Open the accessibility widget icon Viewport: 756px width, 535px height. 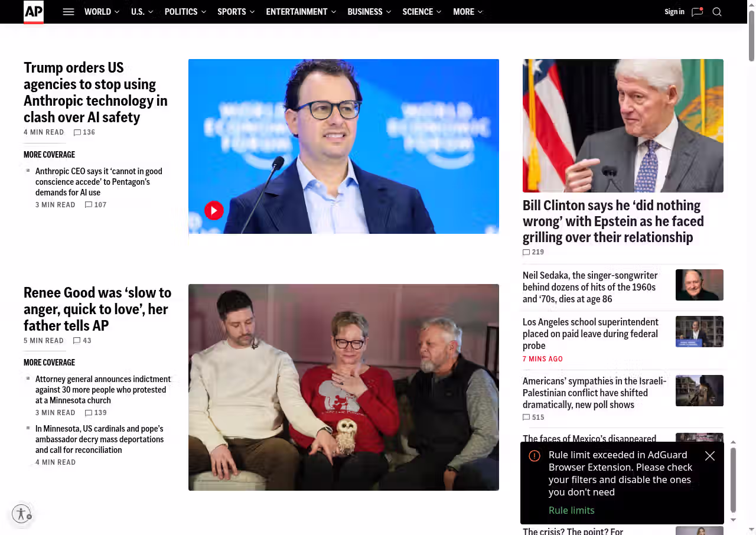(x=21, y=514)
